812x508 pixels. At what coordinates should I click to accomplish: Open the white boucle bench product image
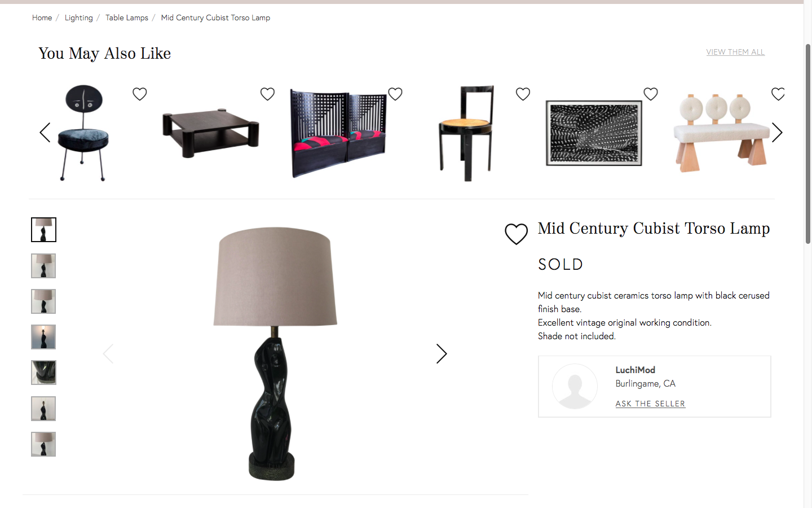[721, 133]
